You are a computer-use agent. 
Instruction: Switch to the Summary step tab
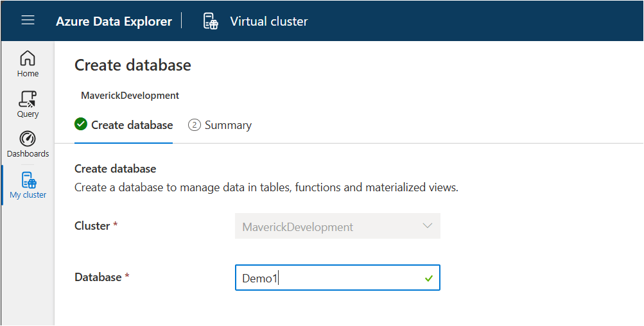point(228,125)
